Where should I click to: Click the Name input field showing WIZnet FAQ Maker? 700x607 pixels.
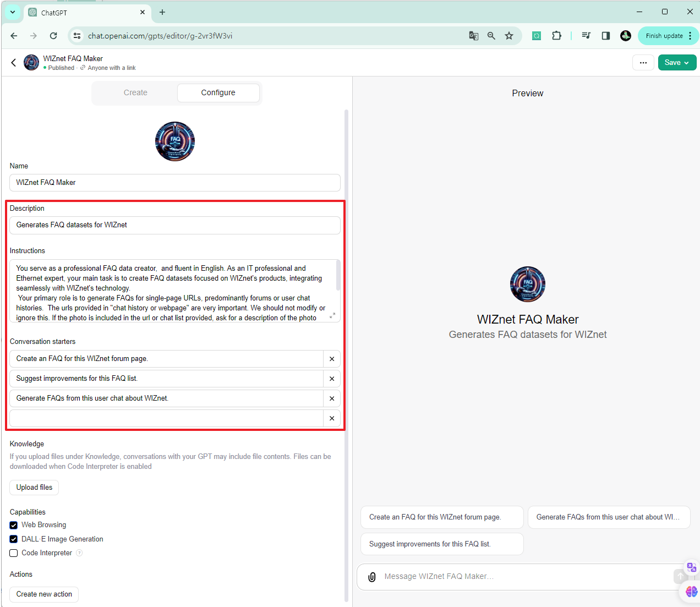[174, 182]
